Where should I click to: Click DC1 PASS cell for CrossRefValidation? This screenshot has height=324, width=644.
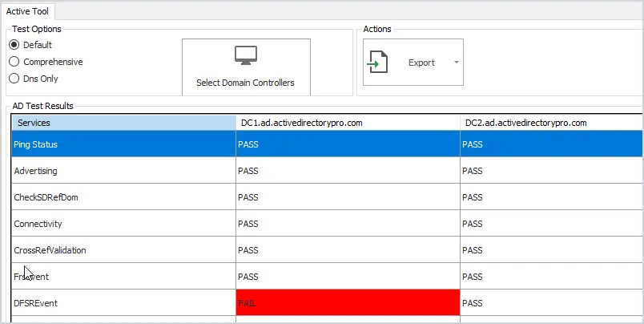pos(348,249)
